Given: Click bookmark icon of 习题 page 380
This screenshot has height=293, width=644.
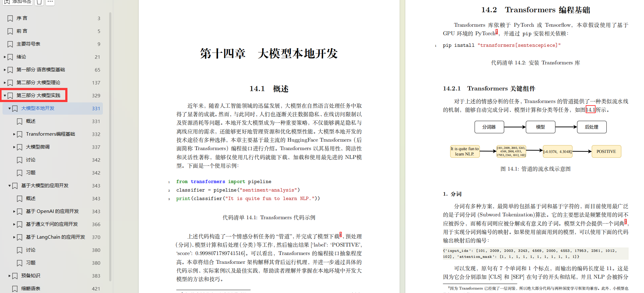Looking at the screenshot, I should (x=19, y=263).
